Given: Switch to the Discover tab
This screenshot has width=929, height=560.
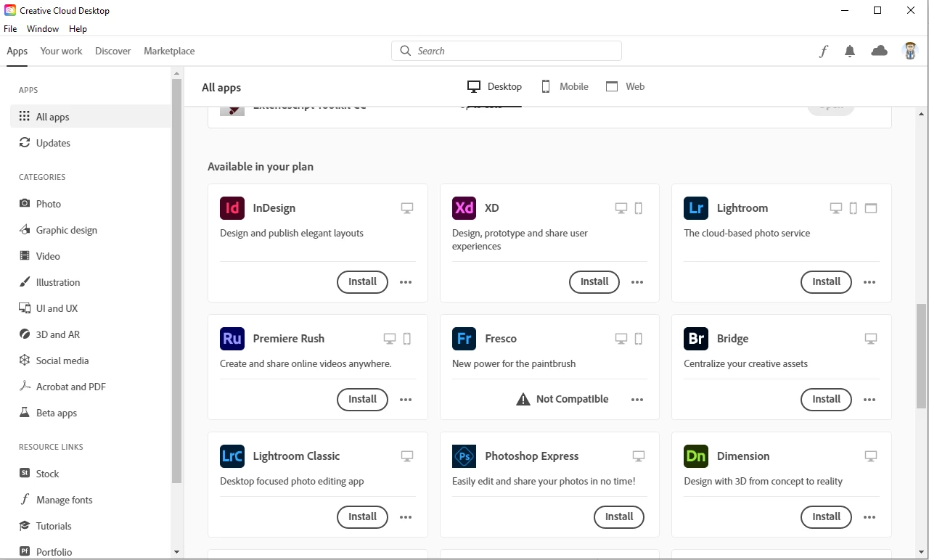Looking at the screenshot, I should pos(113,51).
